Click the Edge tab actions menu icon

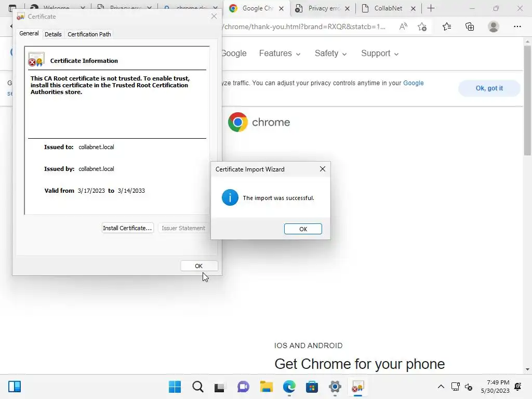click(12, 7)
